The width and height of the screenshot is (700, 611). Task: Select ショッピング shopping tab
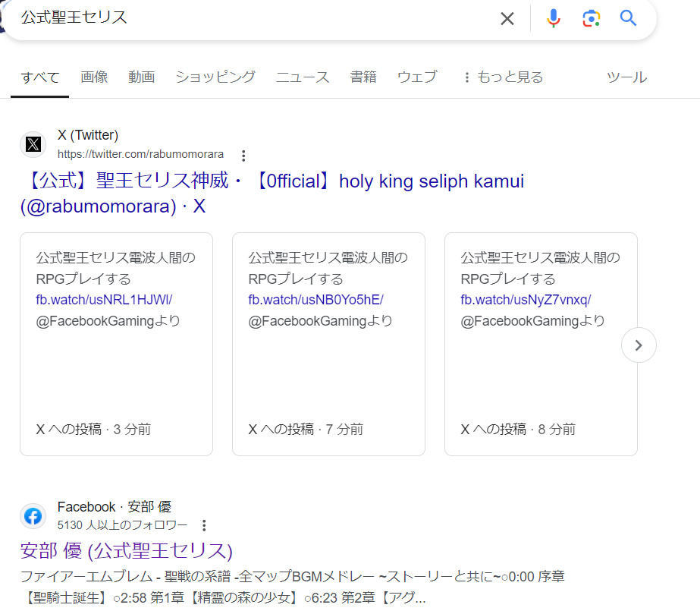click(215, 77)
